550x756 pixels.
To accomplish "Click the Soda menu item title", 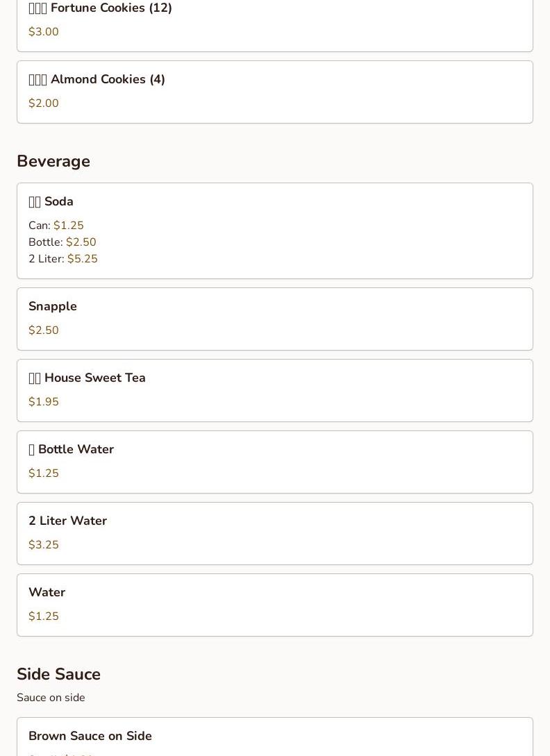I will click(x=58, y=201).
